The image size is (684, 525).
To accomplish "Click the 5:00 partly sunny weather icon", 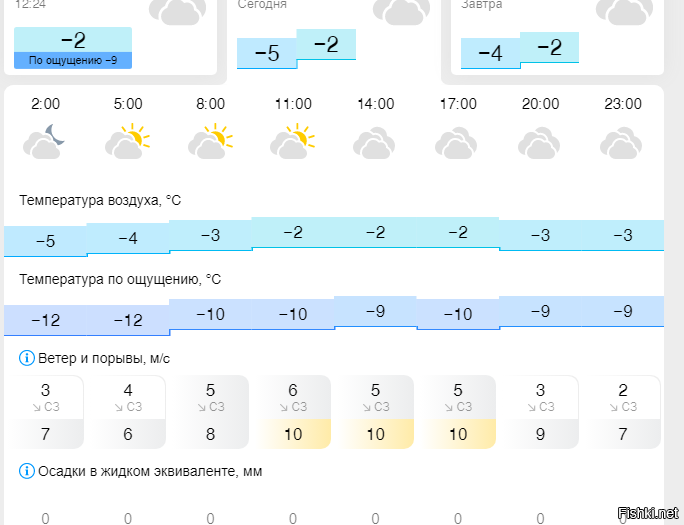I will coord(127,141).
